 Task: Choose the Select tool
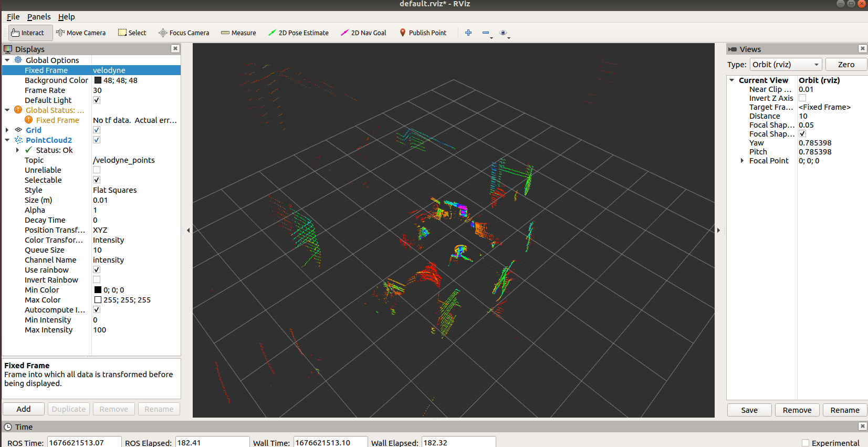pyautogui.click(x=132, y=33)
